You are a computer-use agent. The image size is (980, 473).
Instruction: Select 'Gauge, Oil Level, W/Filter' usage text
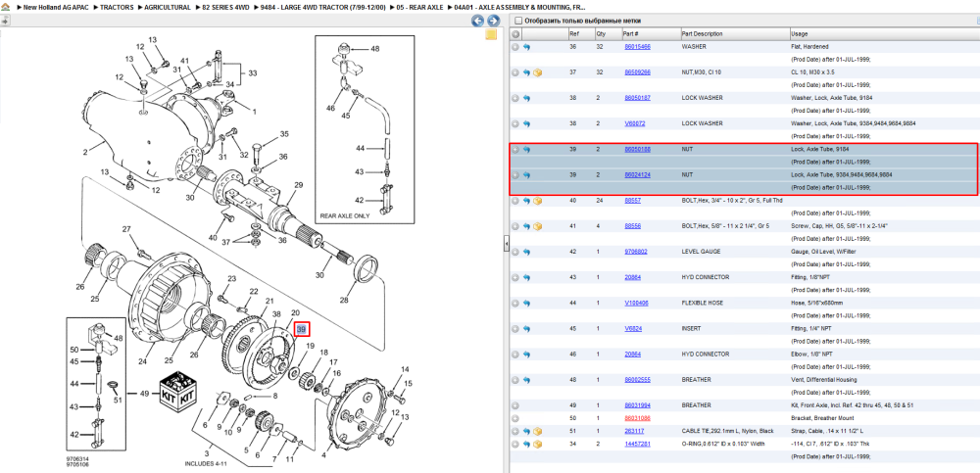coord(823,252)
